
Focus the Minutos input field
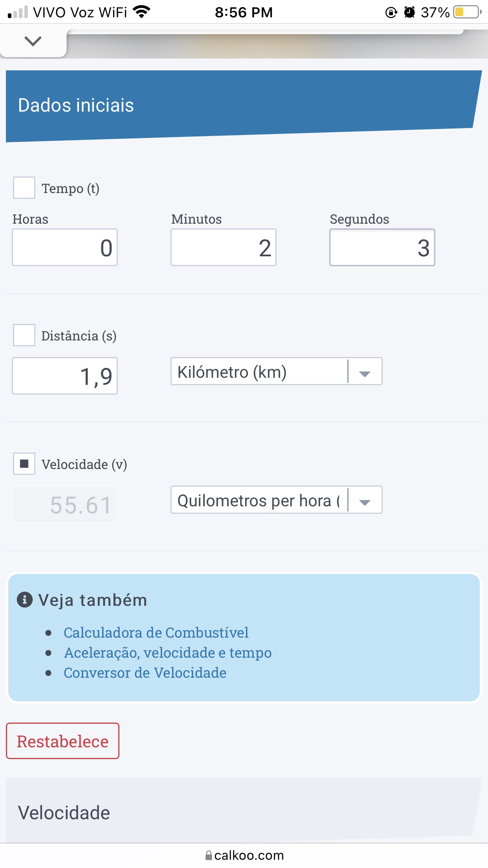(x=224, y=247)
